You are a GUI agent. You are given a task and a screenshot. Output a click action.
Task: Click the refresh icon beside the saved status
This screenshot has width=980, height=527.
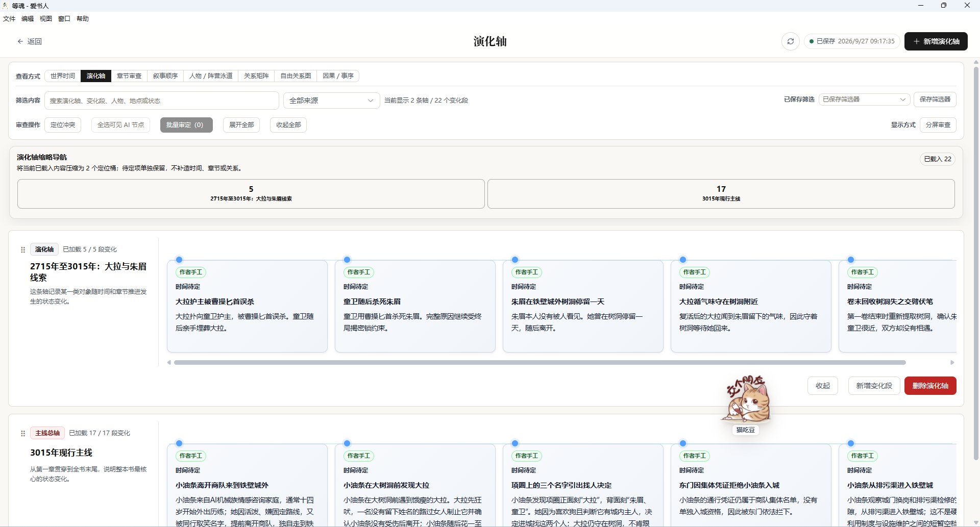(791, 41)
